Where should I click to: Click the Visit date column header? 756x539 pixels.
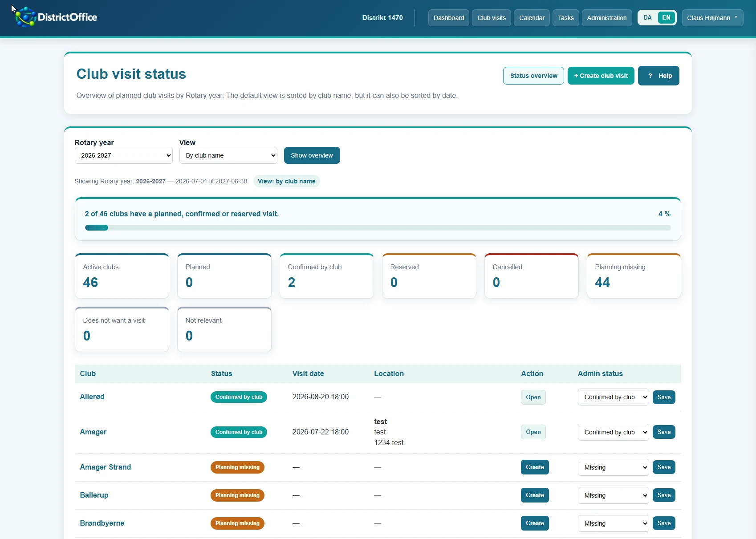[308, 373]
